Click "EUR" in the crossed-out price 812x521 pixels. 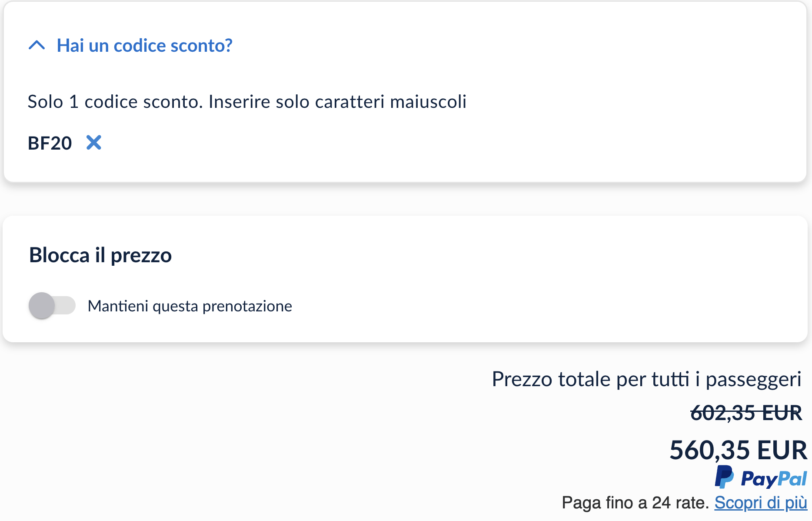(x=782, y=413)
